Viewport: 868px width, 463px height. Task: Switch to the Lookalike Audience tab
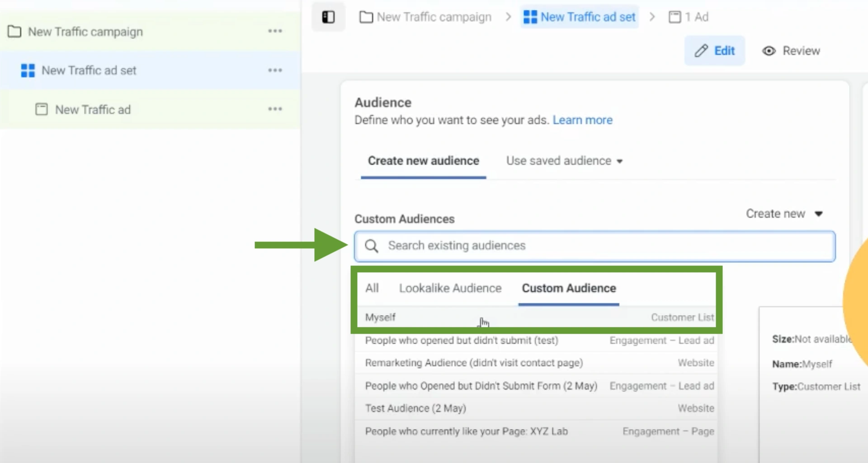click(450, 288)
